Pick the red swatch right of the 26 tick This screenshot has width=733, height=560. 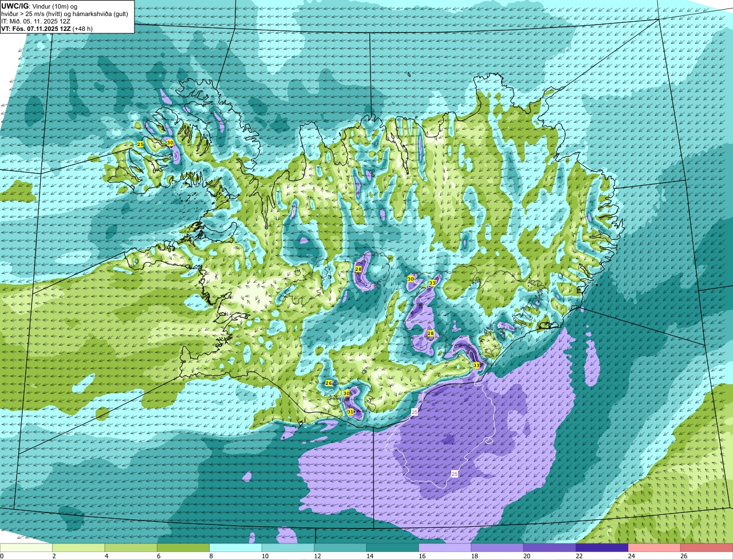pos(707,547)
